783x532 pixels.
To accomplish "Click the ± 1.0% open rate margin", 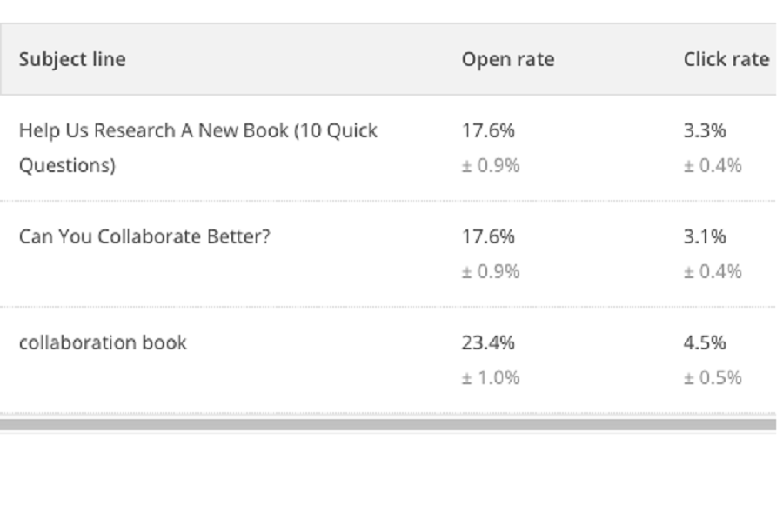I will (x=490, y=378).
